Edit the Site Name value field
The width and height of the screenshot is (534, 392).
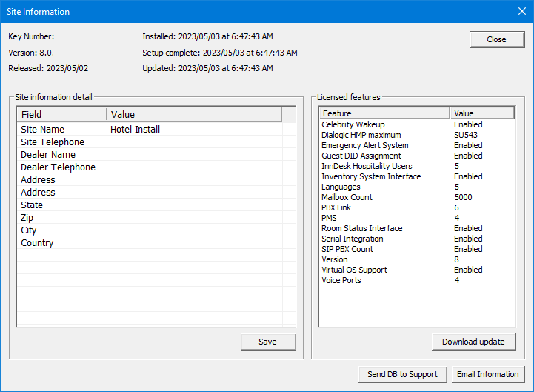click(x=194, y=130)
